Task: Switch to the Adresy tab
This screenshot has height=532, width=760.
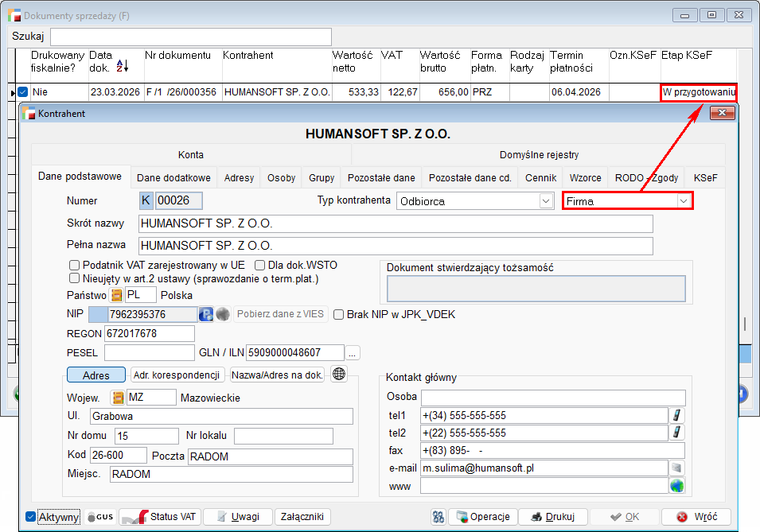Action: click(x=239, y=178)
